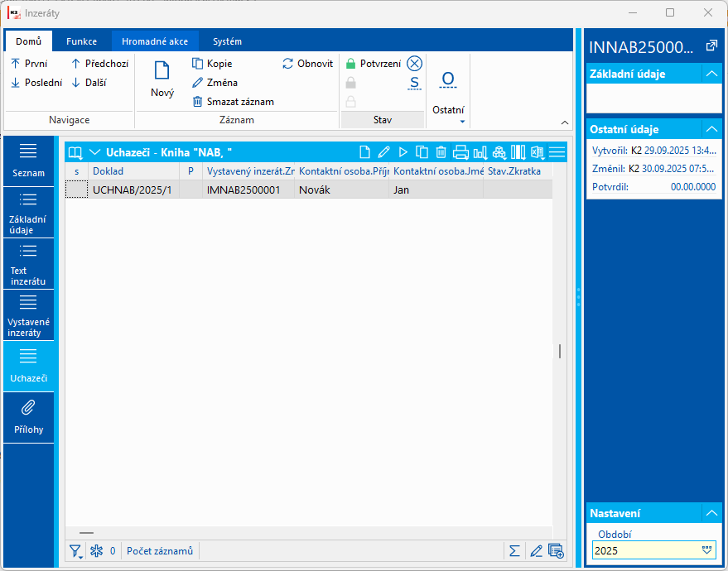
Task: Click the Excel export icon in grid toolbar
Action: pos(538,152)
